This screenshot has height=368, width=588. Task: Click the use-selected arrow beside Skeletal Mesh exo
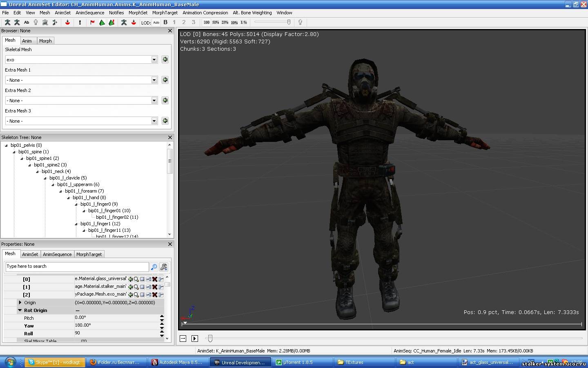tap(165, 59)
